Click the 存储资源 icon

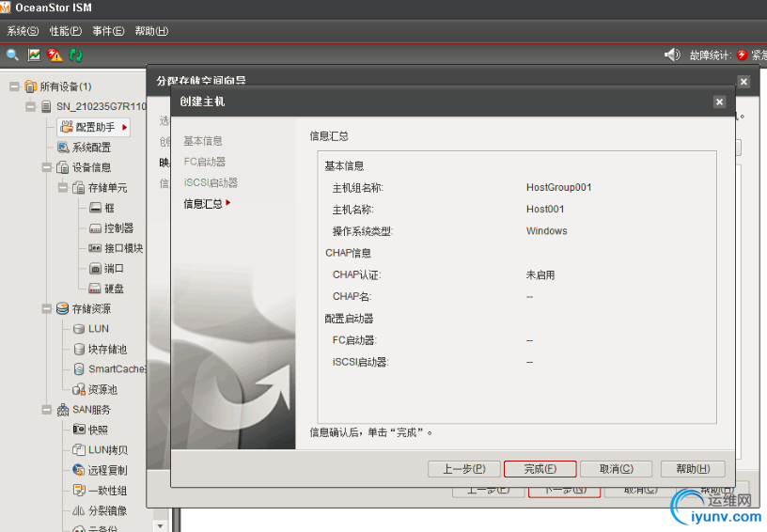(62, 308)
